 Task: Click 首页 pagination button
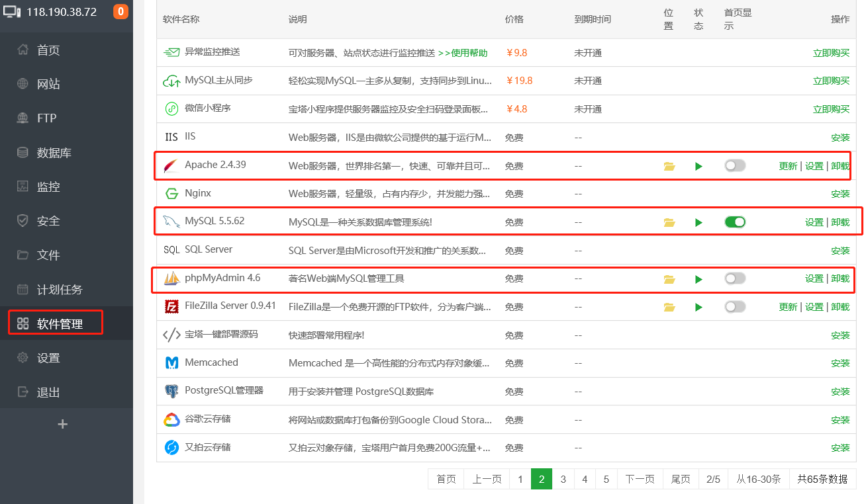click(446, 479)
